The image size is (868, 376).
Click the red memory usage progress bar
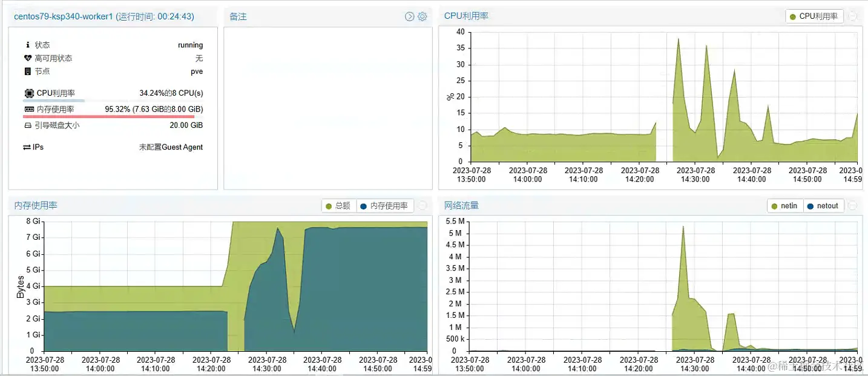(x=113, y=116)
